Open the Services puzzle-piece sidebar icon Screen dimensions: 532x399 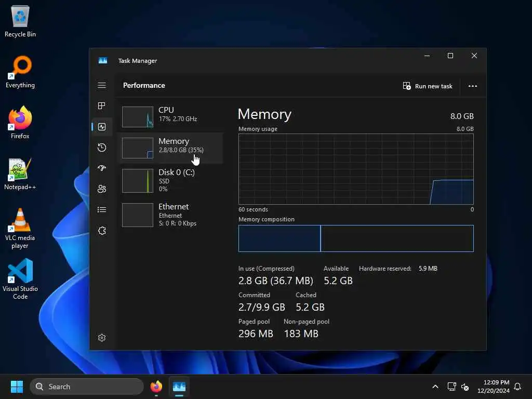(x=102, y=231)
